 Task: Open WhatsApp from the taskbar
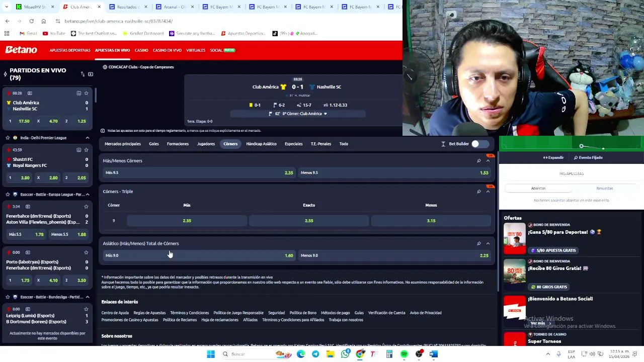tap(345, 354)
